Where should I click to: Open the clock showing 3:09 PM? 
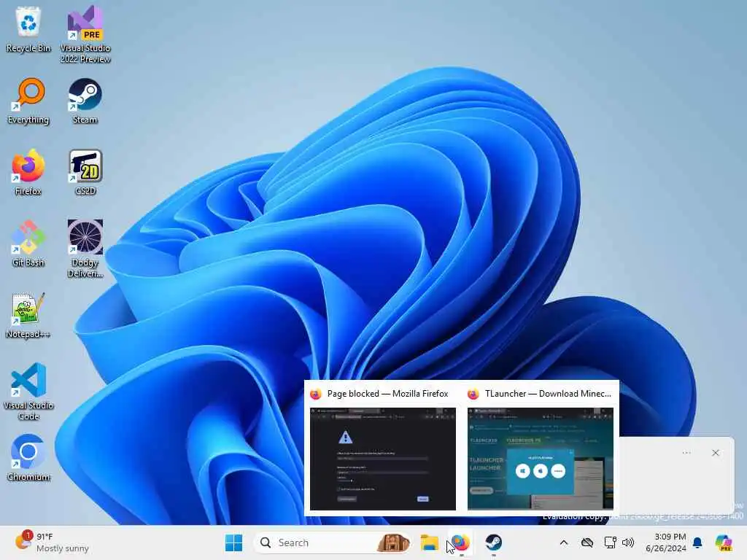tap(665, 542)
